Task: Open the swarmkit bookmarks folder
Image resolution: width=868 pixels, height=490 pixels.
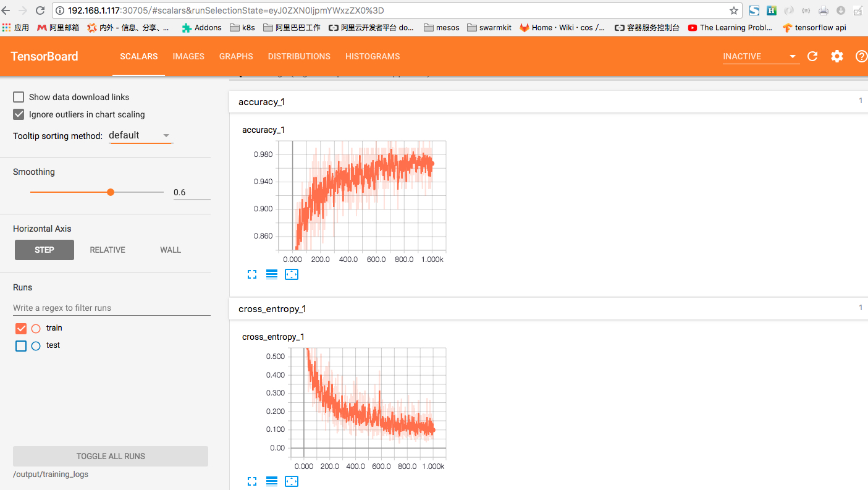Action: (489, 27)
